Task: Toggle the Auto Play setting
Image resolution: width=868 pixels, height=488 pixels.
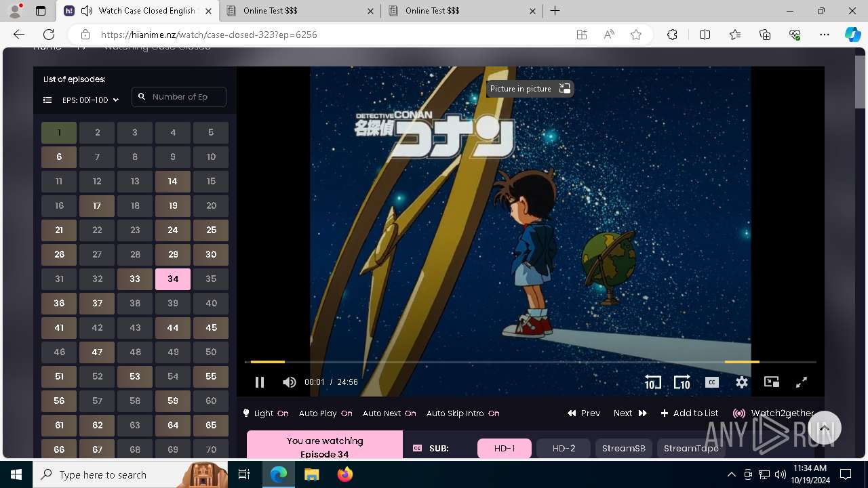Action: (325, 413)
